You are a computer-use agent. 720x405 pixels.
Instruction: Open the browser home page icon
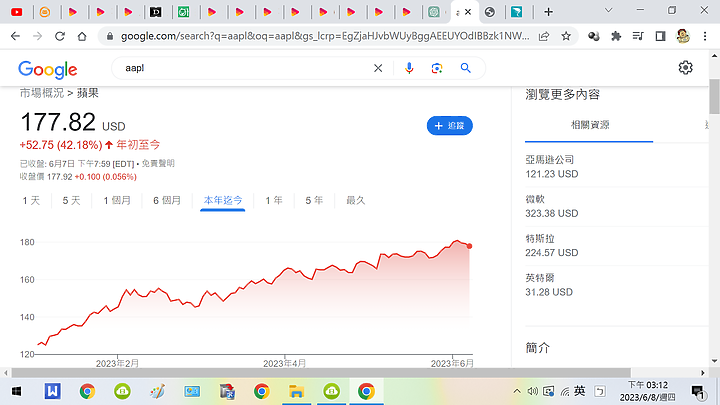[82, 36]
